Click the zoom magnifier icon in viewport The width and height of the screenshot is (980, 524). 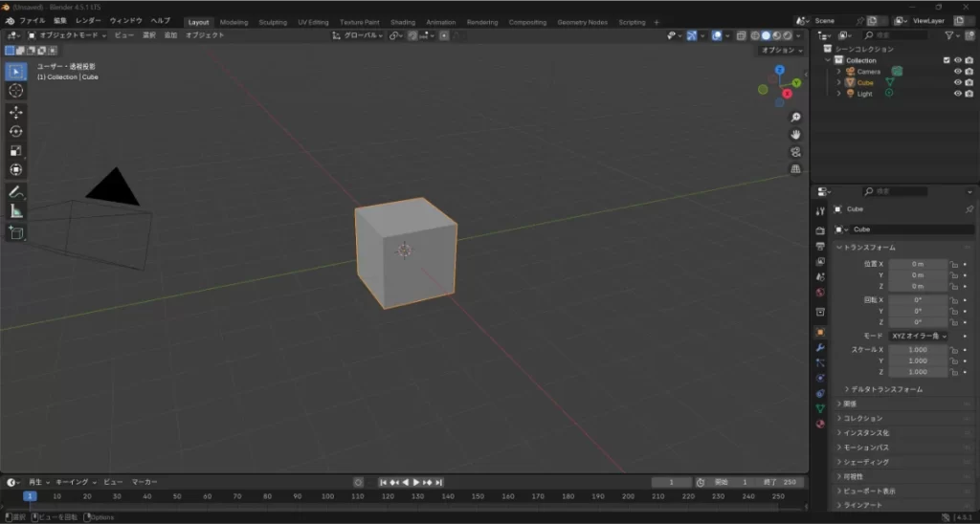pyautogui.click(x=795, y=117)
